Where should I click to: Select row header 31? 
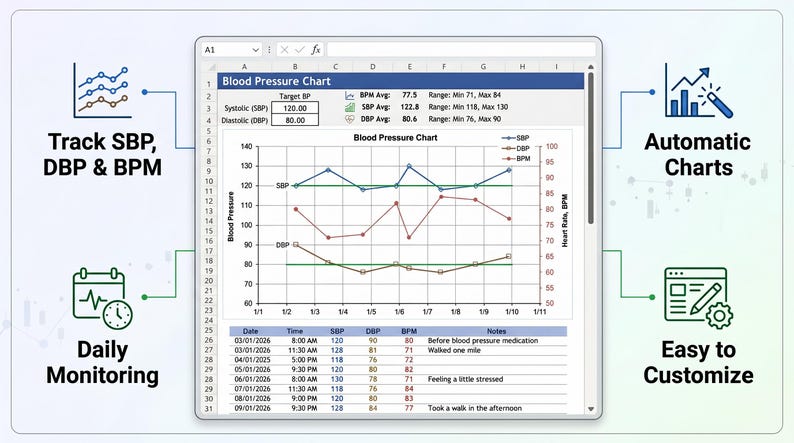click(209, 408)
